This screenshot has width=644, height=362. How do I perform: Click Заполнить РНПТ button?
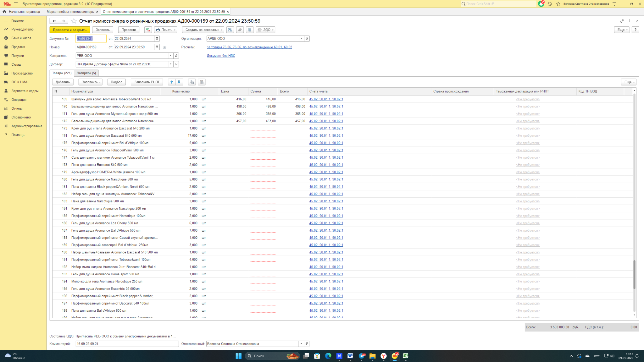coord(147,82)
